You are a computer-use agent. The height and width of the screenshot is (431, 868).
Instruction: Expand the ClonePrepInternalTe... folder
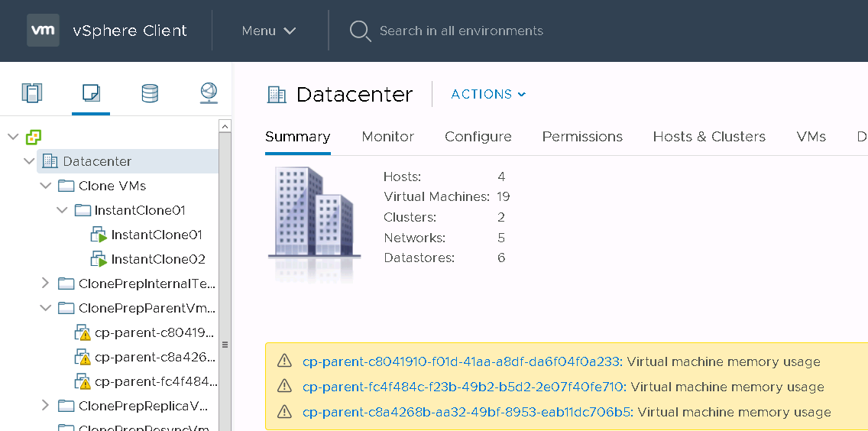click(45, 284)
